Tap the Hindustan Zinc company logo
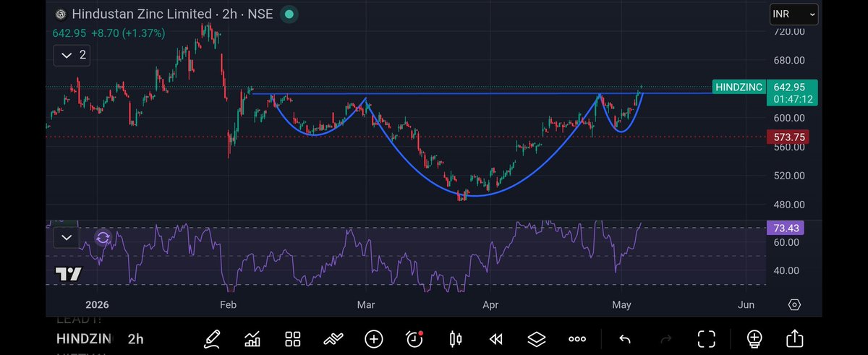 (x=60, y=14)
